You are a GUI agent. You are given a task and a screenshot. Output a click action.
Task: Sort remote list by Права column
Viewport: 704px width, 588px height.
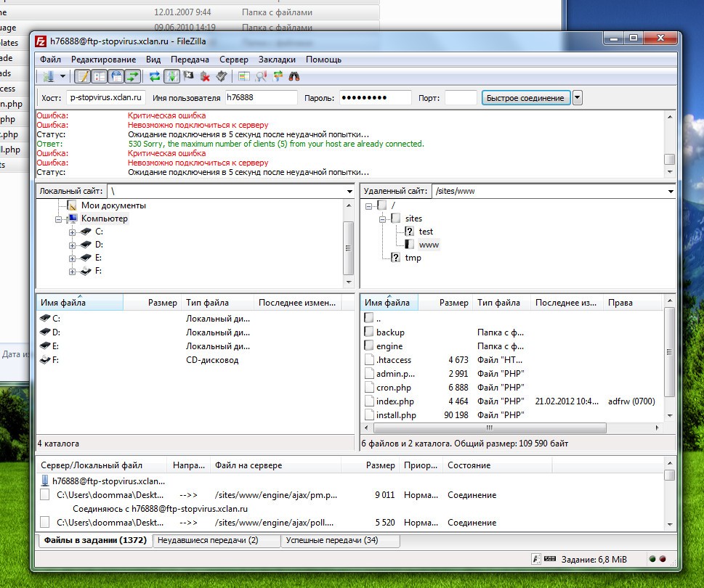pos(632,303)
